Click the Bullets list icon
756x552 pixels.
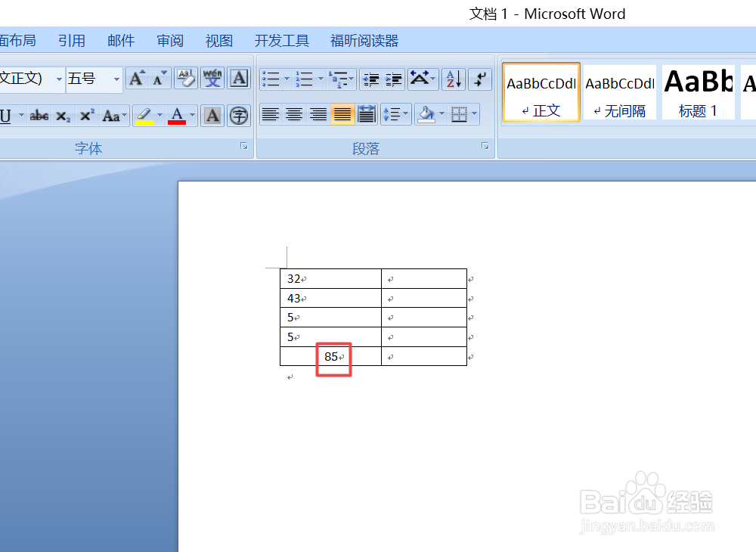coord(271,79)
